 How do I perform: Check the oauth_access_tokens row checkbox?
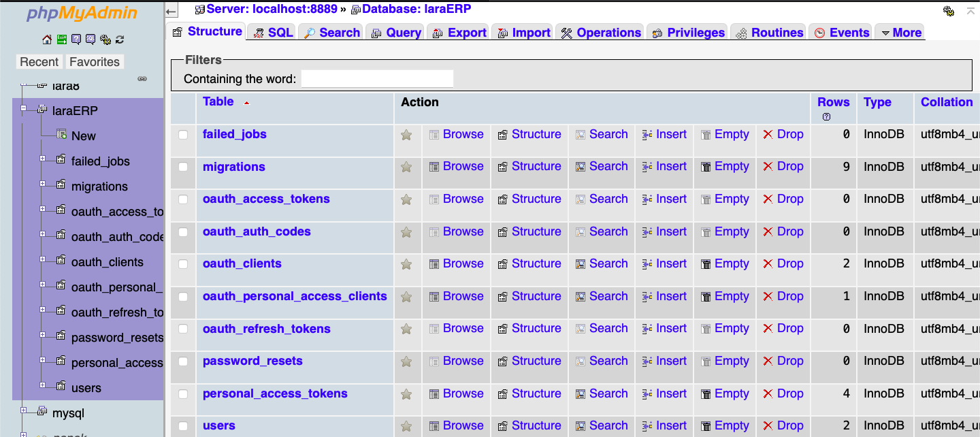tap(183, 199)
